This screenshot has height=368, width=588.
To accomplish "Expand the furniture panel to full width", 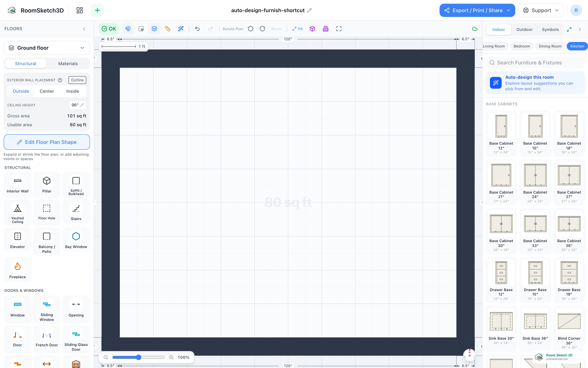I will pos(569,29).
